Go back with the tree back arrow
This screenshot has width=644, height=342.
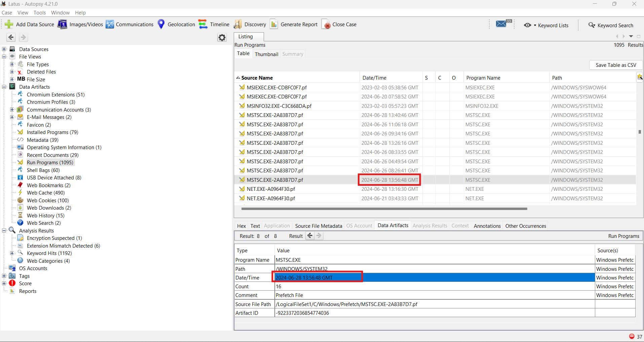(11, 37)
